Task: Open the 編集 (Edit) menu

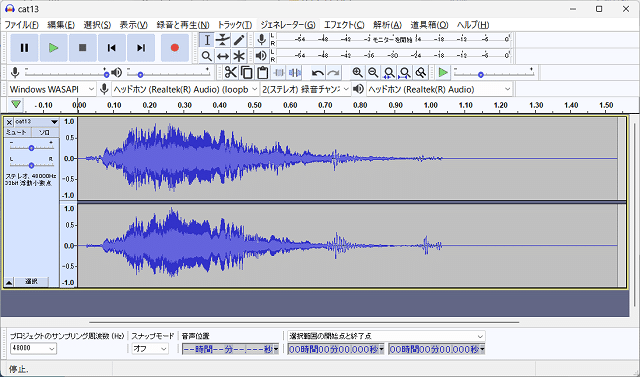Action: tap(61, 24)
